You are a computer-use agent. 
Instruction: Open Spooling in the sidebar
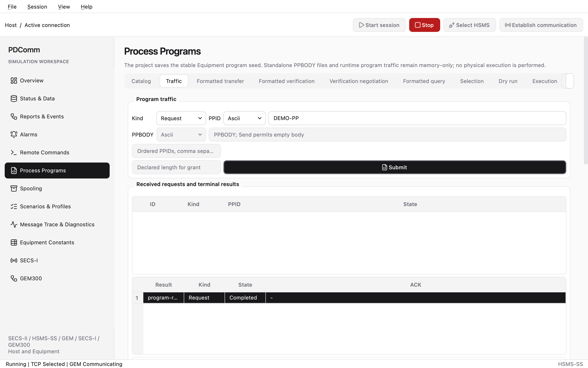click(57, 189)
